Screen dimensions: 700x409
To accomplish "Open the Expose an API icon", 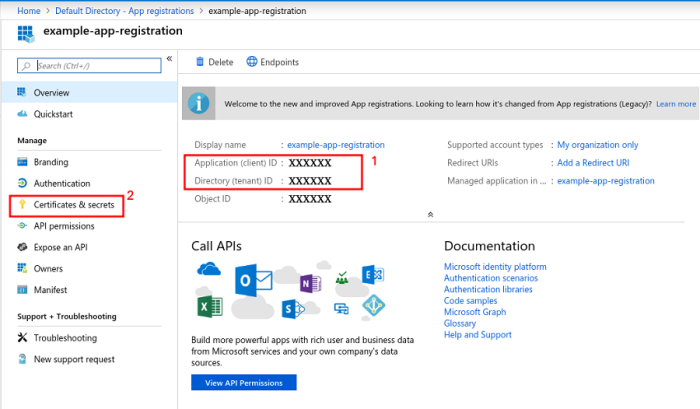I will click(22, 247).
